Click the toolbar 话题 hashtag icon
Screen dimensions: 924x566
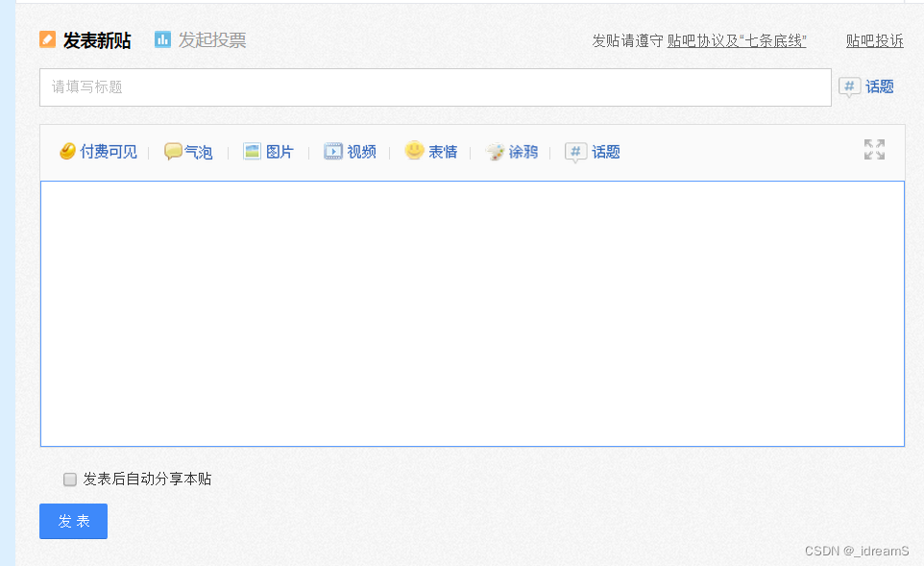575,152
